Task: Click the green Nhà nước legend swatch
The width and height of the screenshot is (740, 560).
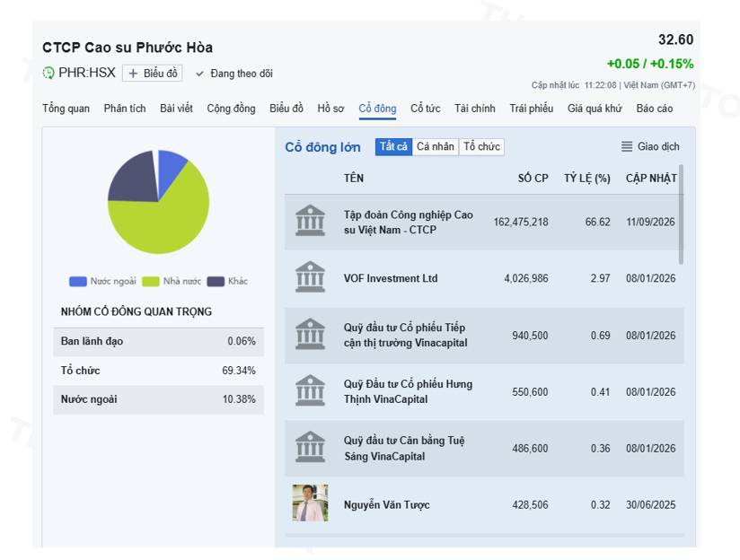Action: (151, 282)
